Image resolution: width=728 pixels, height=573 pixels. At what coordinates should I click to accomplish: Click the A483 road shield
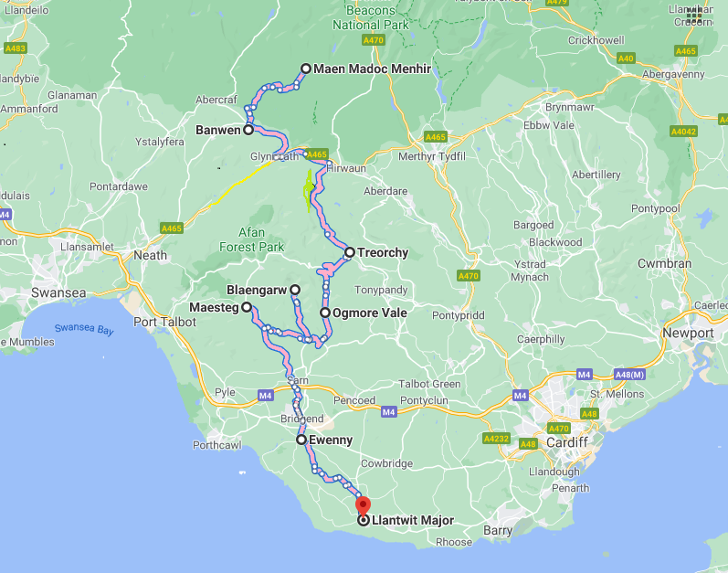point(15,48)
